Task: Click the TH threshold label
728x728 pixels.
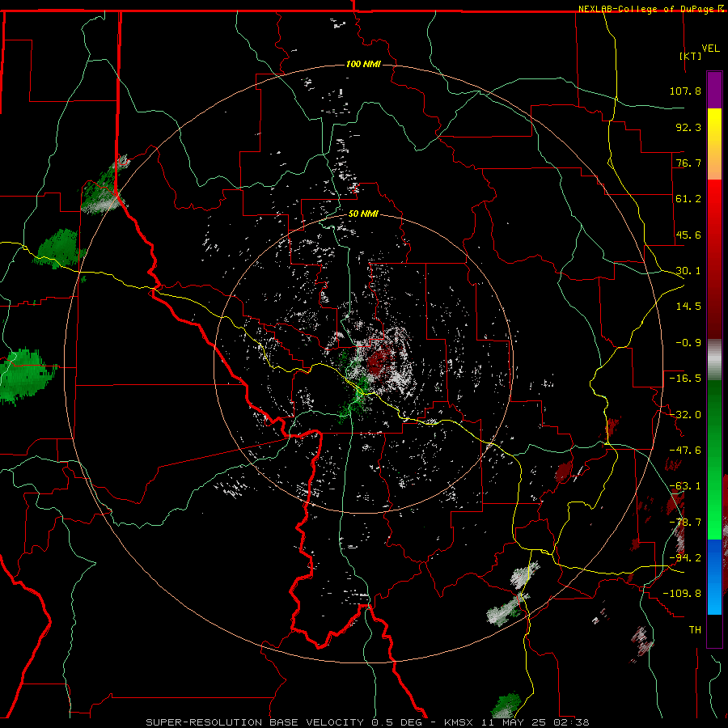Action: [x=695, y=630]
